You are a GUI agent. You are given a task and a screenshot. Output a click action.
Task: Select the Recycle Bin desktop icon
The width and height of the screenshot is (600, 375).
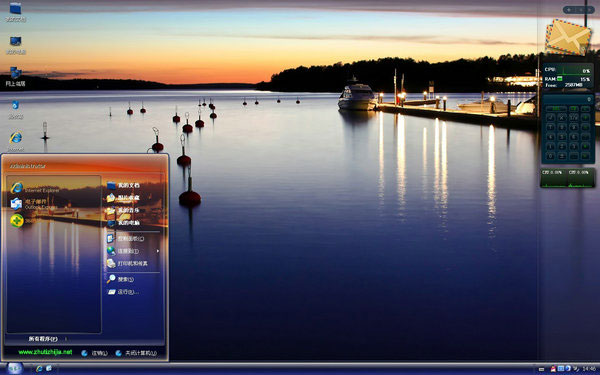(x=16, y=109)
